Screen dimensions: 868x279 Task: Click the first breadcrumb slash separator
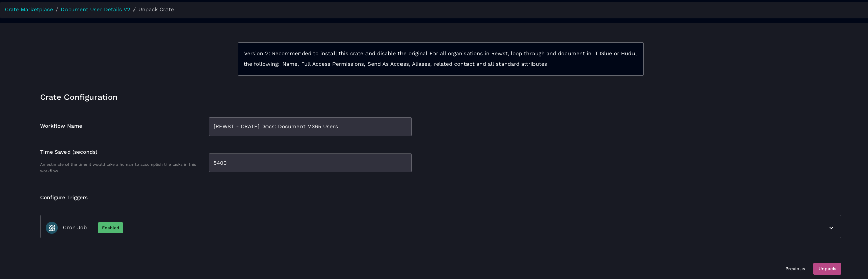tap(57, 10)
